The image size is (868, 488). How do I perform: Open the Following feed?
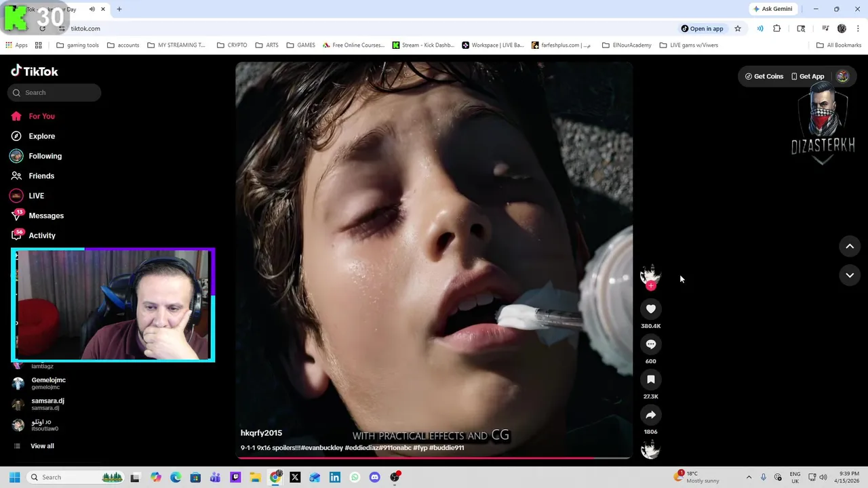45,156
